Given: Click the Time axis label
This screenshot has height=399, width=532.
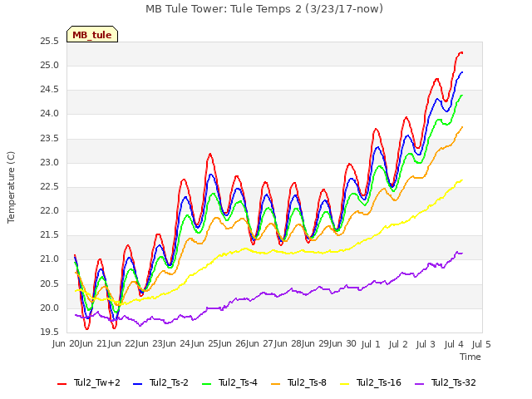Looking at the screenshot, I should click(x=470, y=357).
